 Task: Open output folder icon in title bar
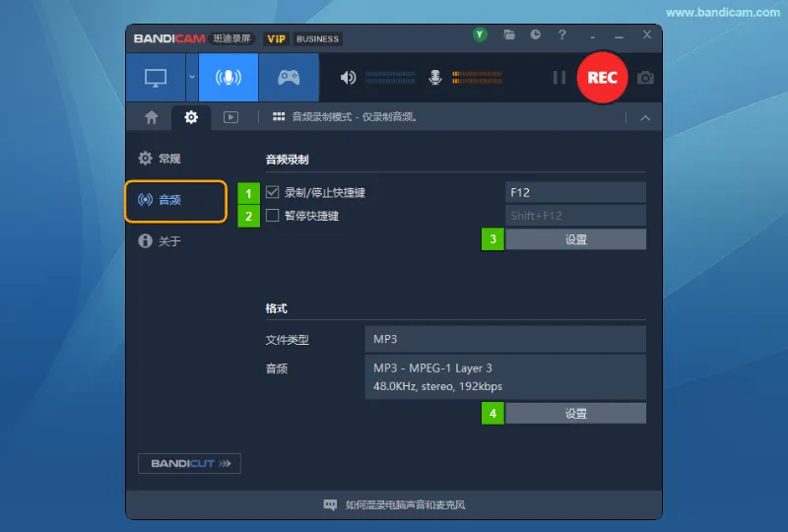509,34
